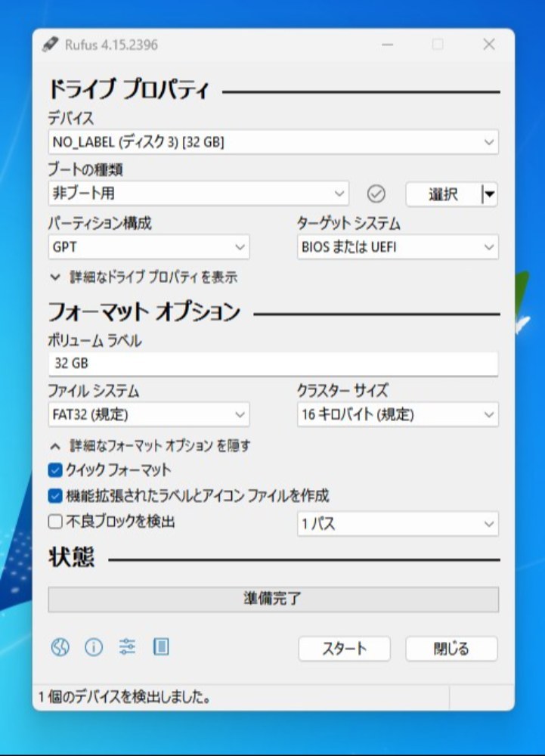The width and height of the screenshot is (545, 756).
Task: Click the 選択 button
Action: tap(443, 194)
